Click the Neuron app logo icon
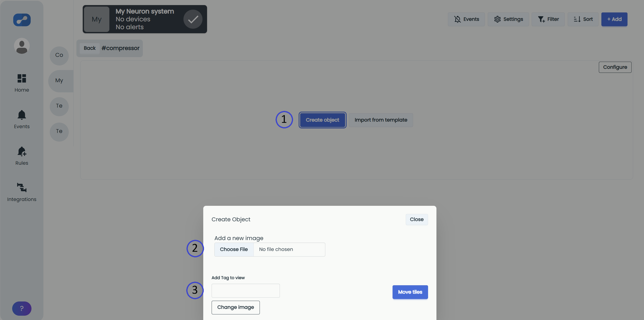 click(x=22, y=20)
